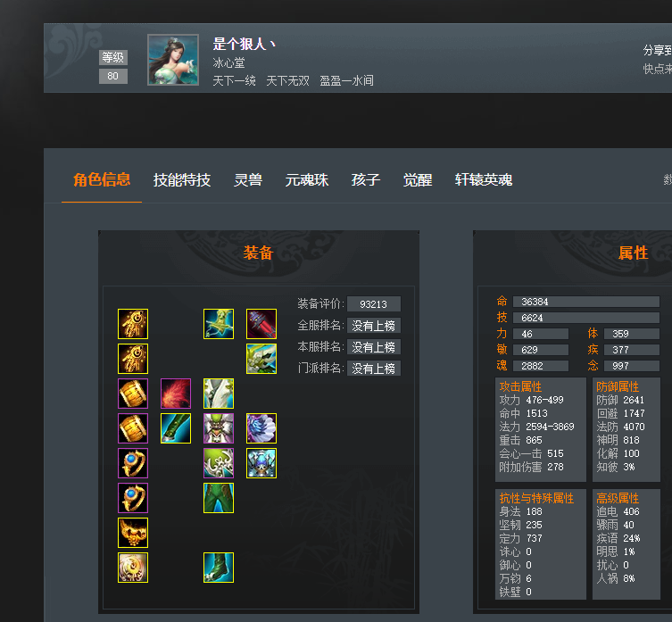Open the 技能特技 tab

click(182, 179)
